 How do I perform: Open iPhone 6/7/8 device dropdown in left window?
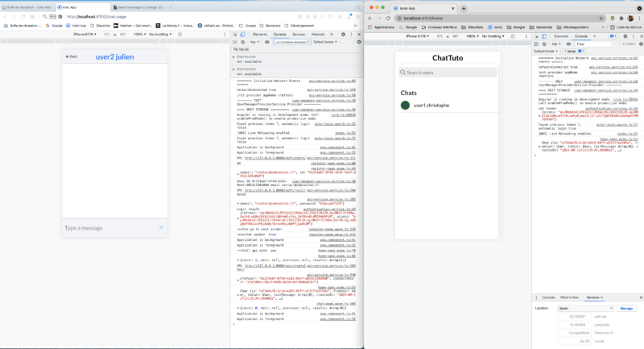(85, 35)
